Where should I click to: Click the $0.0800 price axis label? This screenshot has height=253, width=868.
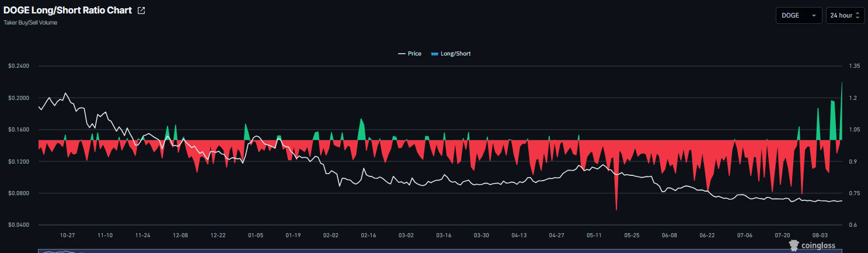click(x=18, y=193)
